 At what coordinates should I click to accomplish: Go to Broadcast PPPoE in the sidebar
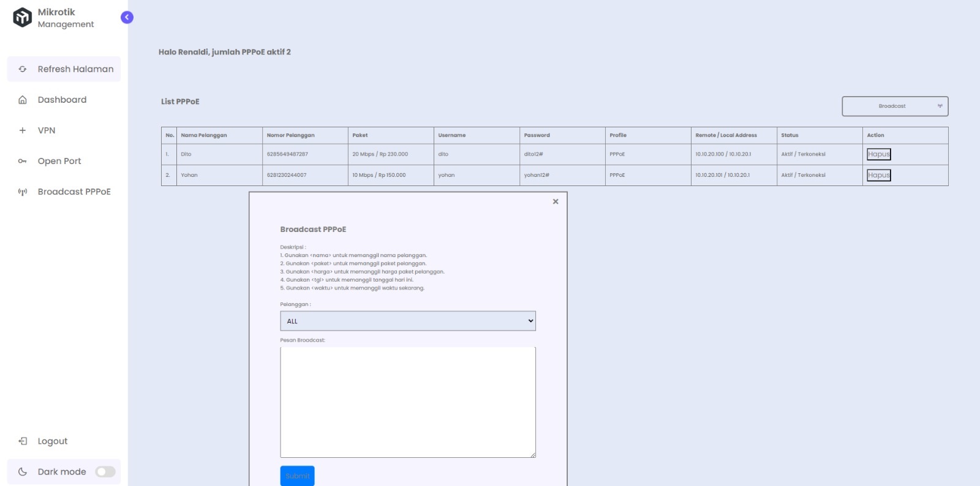74,192
